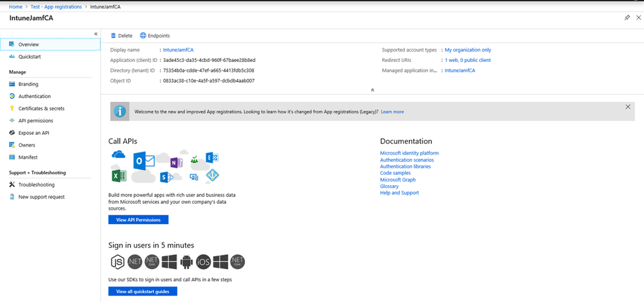Open Help and Support link

[x=400, y=193]
